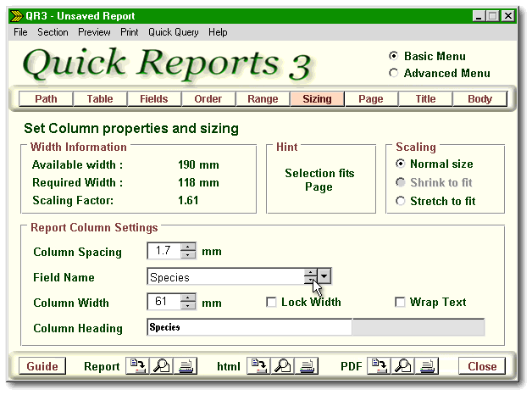Open the PDF preview magnifier icon
The height and width of the screenshot is (395, 532).
(x=402, y=366)
